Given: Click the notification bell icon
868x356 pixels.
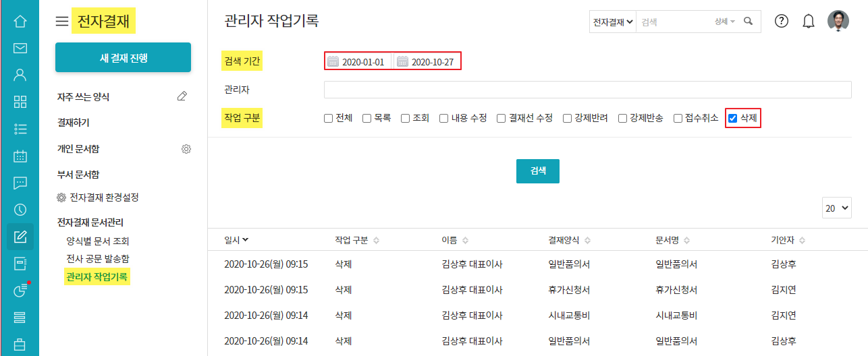Looking at the screenshot, I should pyautogui.click(x=808, y=22).
